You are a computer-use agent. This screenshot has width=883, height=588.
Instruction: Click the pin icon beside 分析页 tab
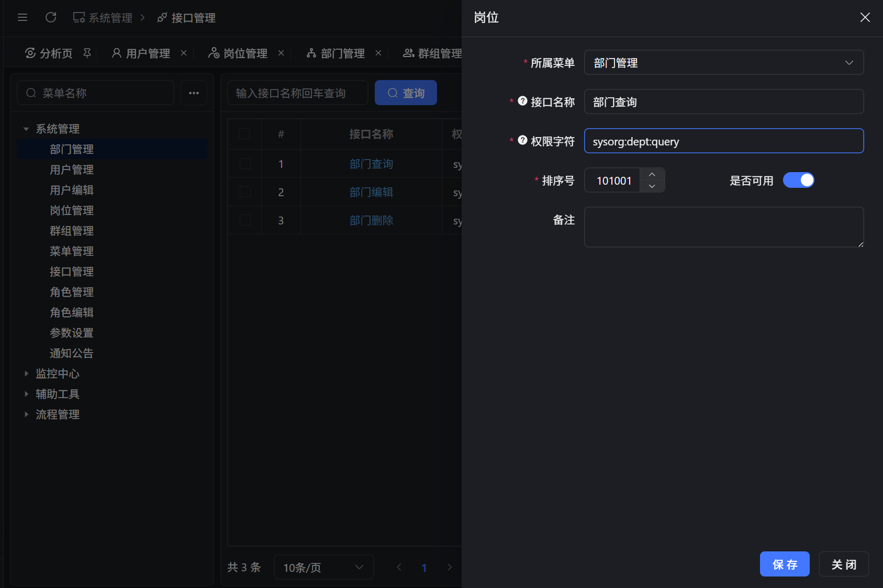87,53
